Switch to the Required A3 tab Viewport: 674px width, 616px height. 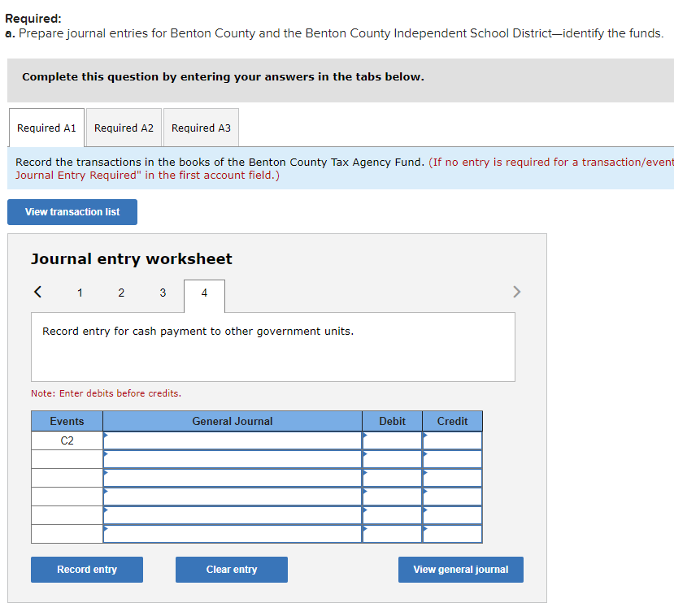pyautogui.click(x=201, y=128)
